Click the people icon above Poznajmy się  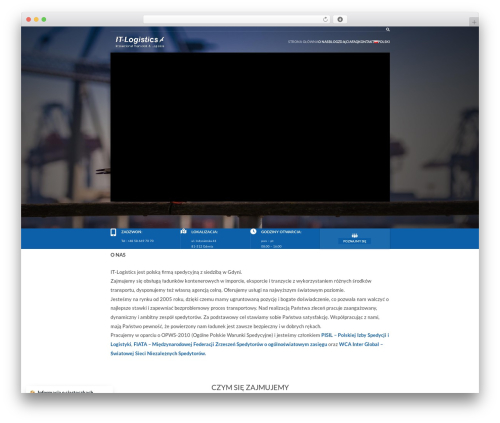click(x=355, y=235)
